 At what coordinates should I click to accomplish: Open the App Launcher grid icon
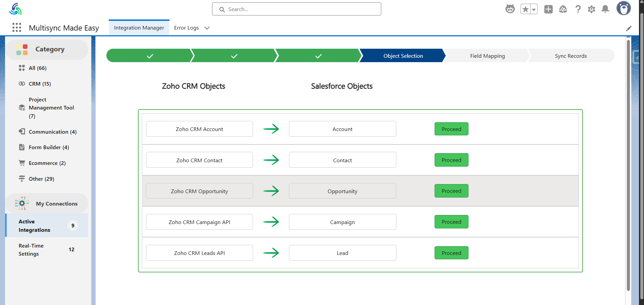tap(17, 28)
